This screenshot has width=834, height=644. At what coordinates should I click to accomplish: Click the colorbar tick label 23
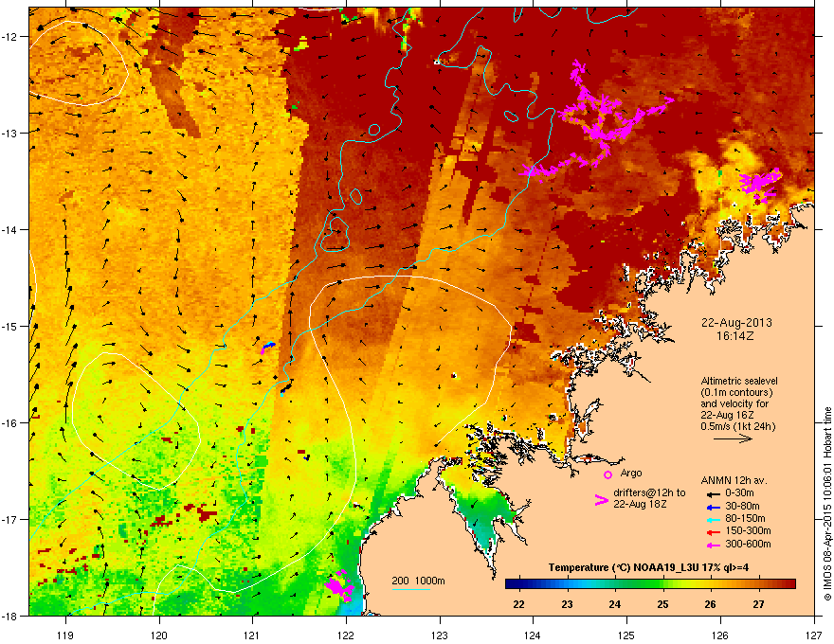tap(567, 604)
